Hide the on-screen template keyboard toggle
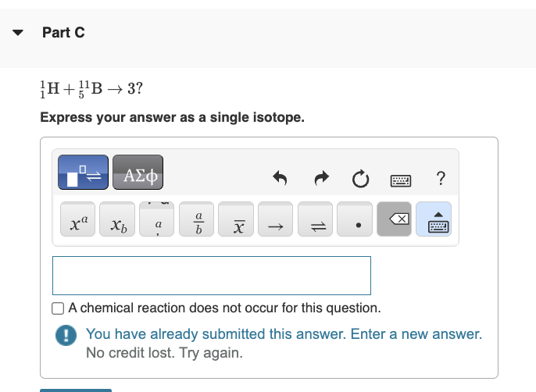Viewport: 536px width, 392px height. [434, 219]
